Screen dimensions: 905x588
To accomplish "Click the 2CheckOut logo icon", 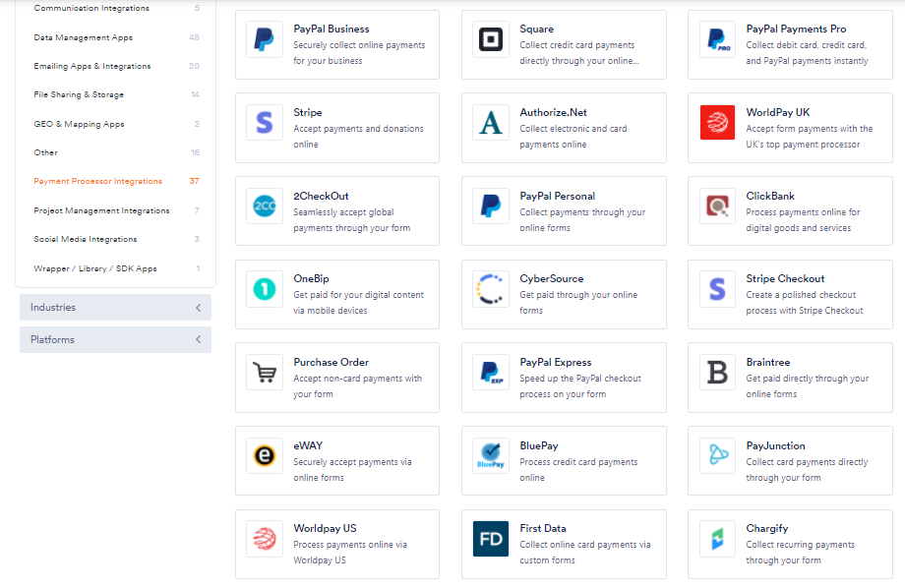I will pyautogui.click(x=265, y=206).
